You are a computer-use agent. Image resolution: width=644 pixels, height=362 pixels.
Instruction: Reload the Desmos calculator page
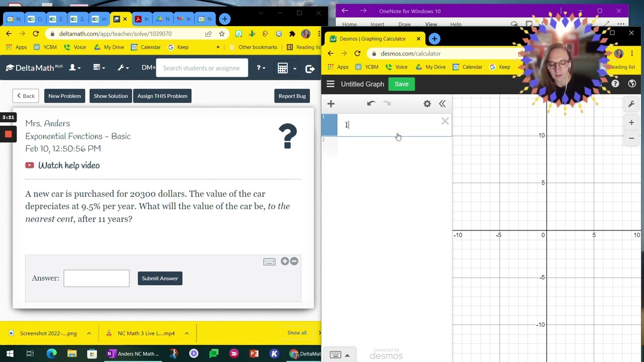[x=357, y=53]
